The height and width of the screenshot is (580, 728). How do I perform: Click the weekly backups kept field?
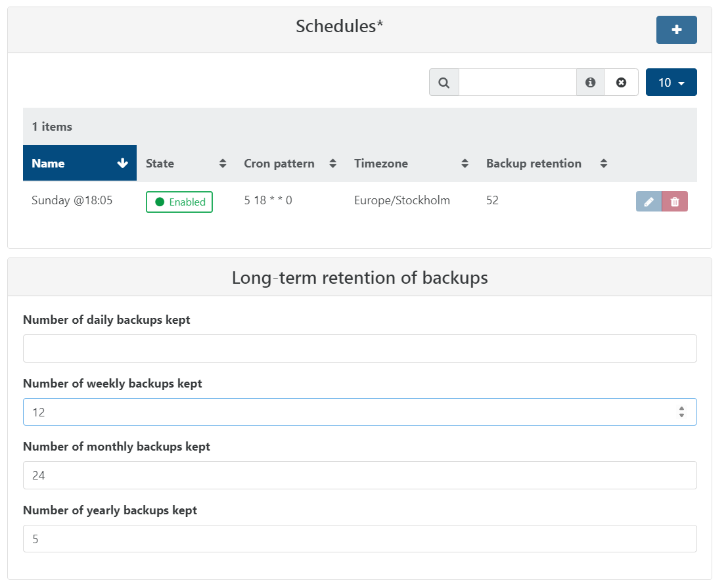[348, 412]
